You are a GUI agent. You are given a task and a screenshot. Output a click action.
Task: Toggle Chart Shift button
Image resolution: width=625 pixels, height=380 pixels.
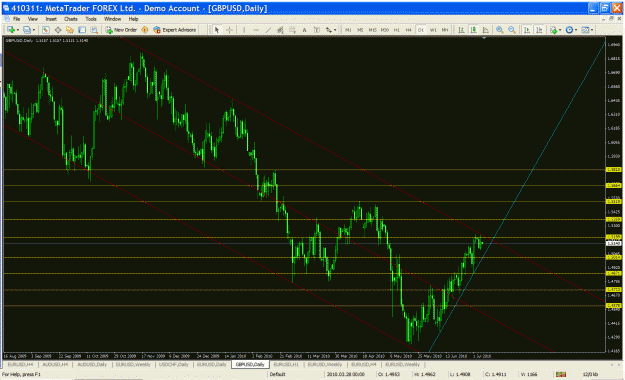[539, 30]
